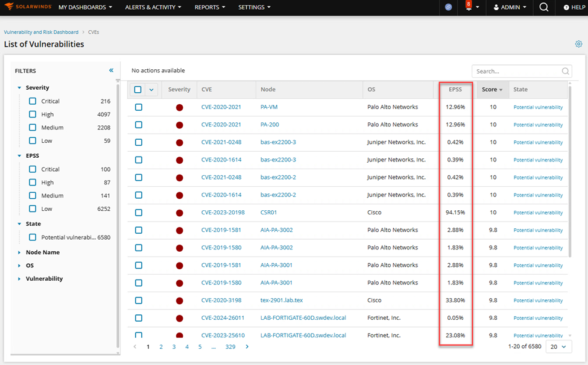Open the CVE-2020-2021 vulnerability link
This screenshot has height=365, width=588.
tap(221, 107)
